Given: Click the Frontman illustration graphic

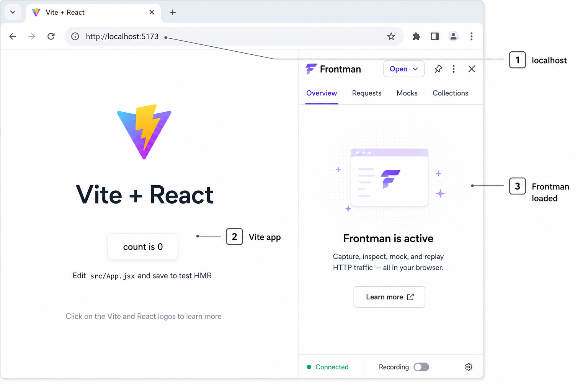Looking at the screenshot, I should [389, 178].
